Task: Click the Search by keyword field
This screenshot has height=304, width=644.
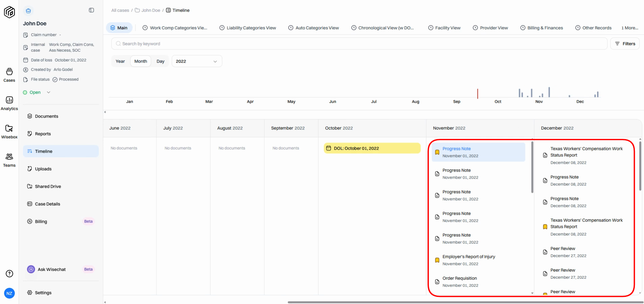Action: point(359,44)
